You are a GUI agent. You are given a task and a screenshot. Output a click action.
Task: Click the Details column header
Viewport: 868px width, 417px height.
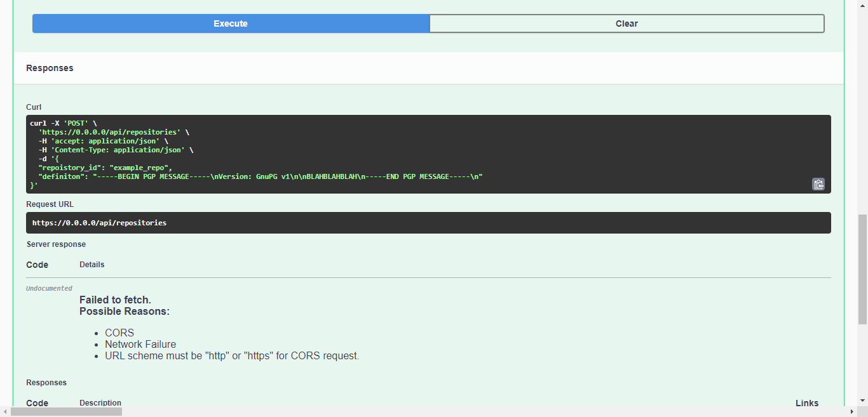coord(92,264)
